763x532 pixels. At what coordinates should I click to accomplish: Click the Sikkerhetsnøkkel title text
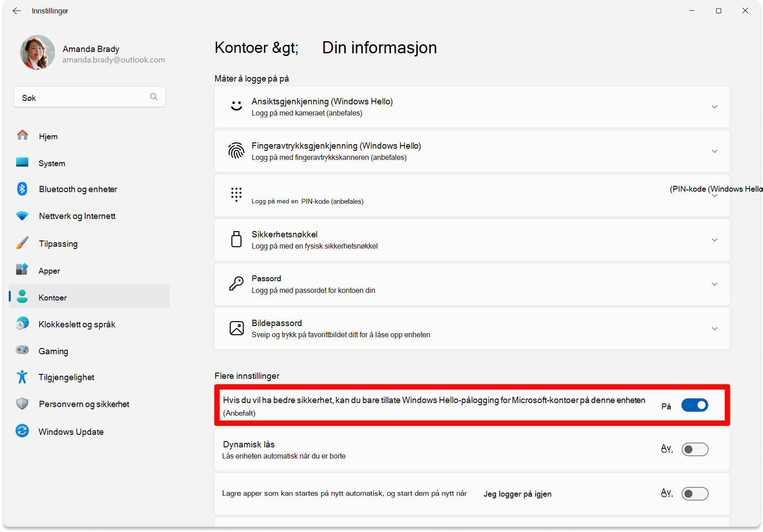pyautogui.click(x=284, y=234)
